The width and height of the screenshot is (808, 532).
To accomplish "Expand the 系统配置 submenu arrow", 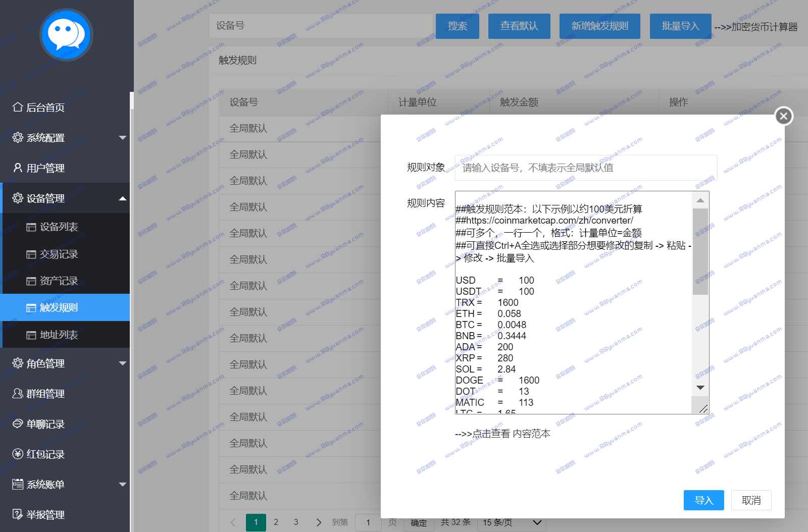I will [x=122, y=138].
